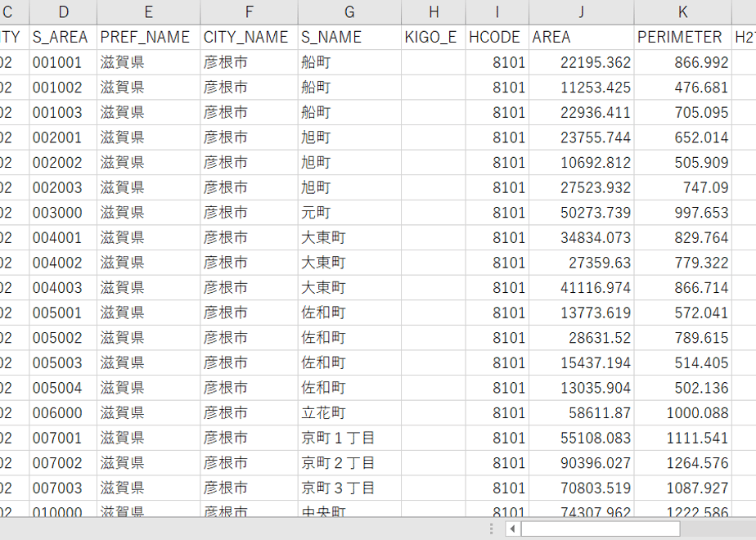The width and height of the screenshot is (756, 540).
Task: Select PERIMETER value 747.09
Action: [x=683, y=187]
